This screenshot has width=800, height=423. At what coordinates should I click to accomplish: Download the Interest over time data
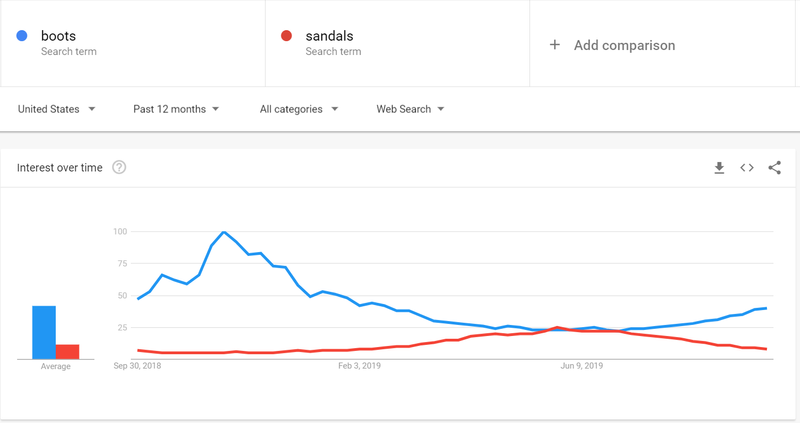click(719, 168)
